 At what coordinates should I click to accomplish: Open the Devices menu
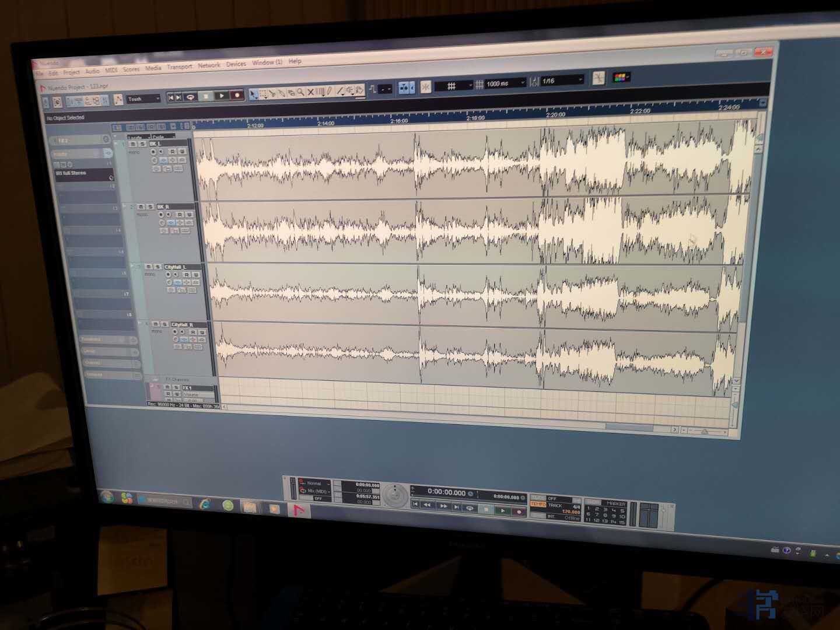236,64
